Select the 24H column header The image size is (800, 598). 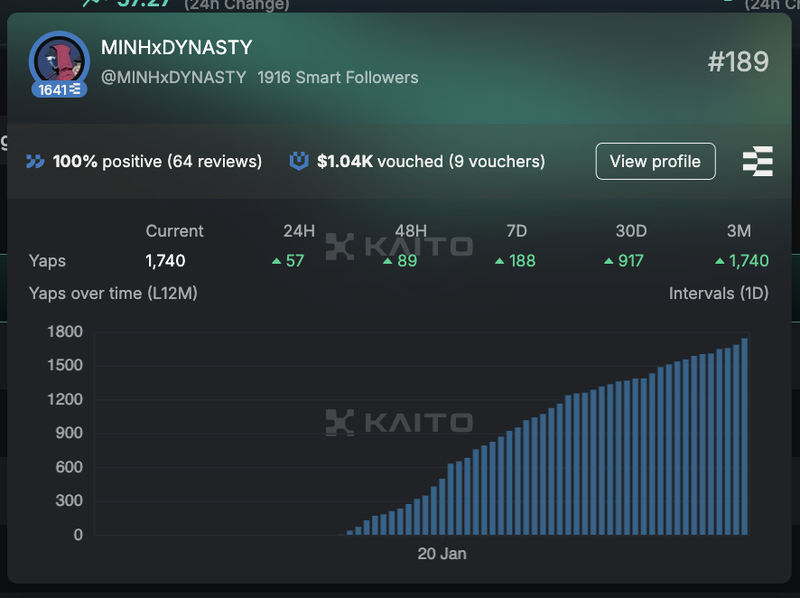299,231
